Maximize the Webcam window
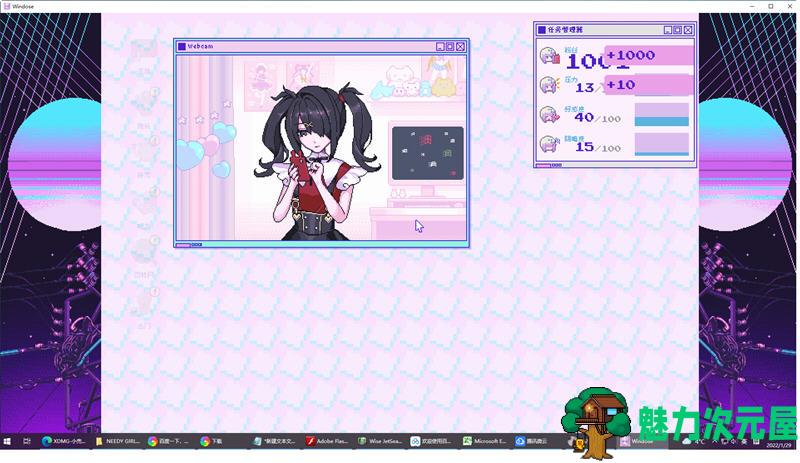The height and width of the screenshot is (463, 800). pyautogui.click(x=450, y=46)
